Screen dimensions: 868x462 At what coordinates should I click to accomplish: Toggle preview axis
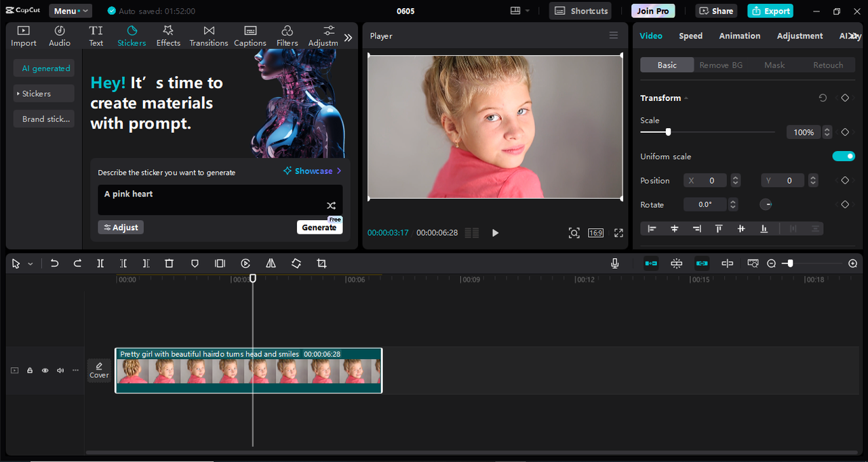pyautogui.click(x=728, y=264)
